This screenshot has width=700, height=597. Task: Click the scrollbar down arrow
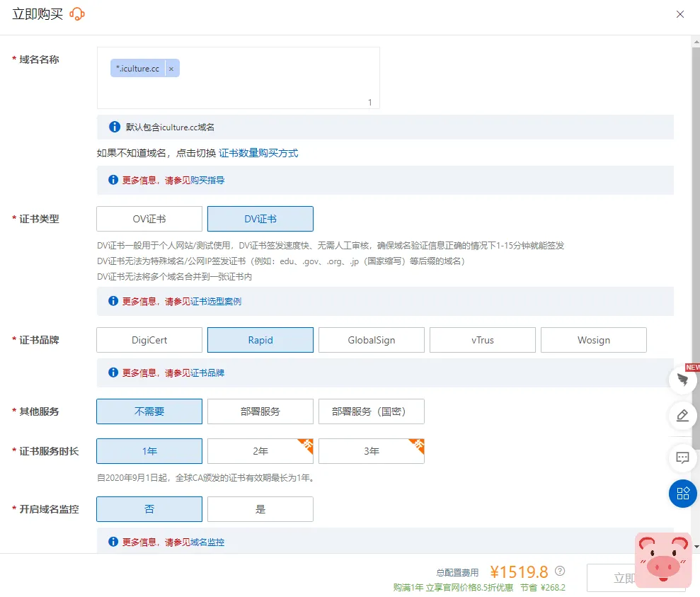coord(696,547)
